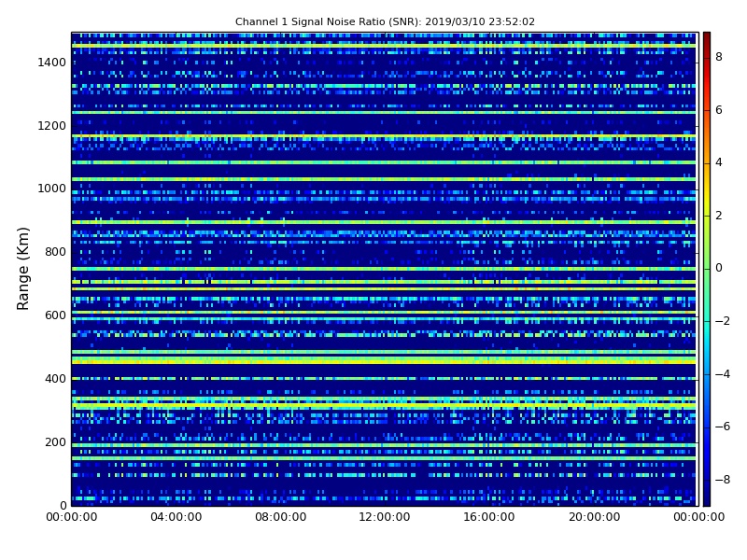Click the Range (Km) y-axis label
This screenshot has width=747, height=560.
(22, 269)
